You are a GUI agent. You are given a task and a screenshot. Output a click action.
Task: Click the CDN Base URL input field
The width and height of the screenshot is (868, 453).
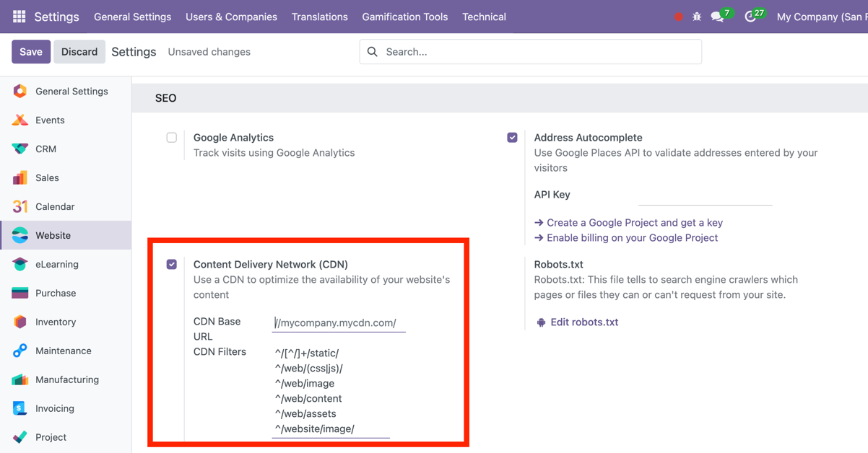pos(339,323)
